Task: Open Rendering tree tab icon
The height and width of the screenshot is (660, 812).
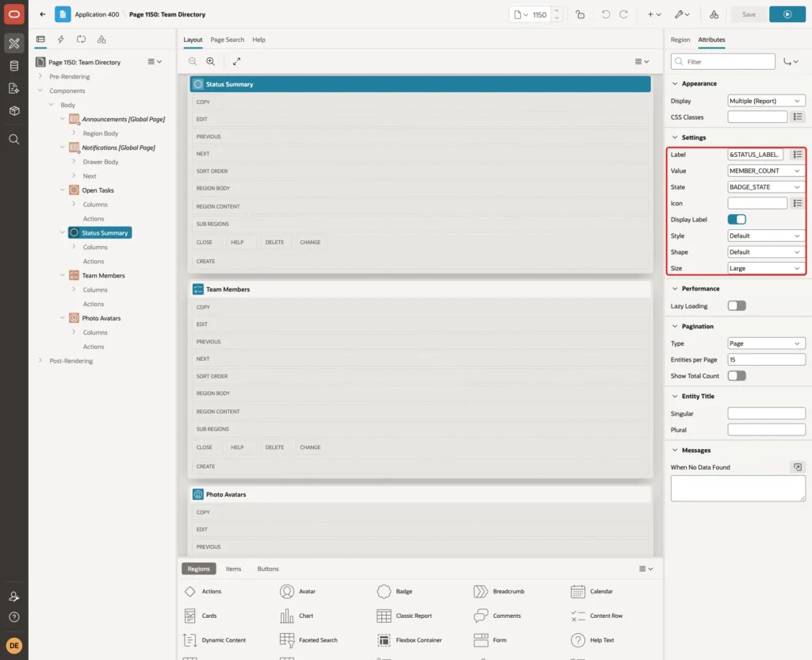Action: (x=40, y=40)
